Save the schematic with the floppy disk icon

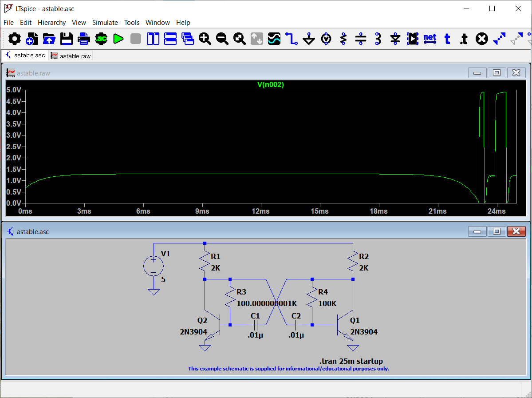click(x=67, y=39)
